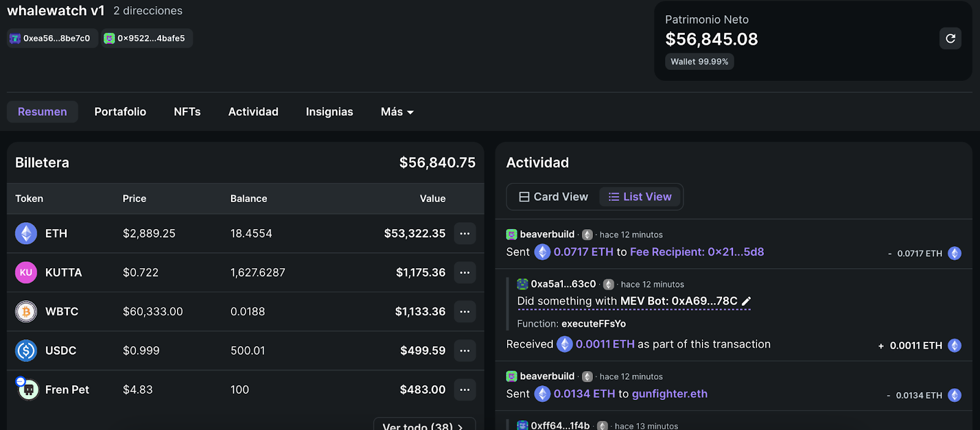Viewport: 980px width, 430px height.
Task: Click the USDC value $499.59
Action: pyautogui.click(x=423, y=350)
